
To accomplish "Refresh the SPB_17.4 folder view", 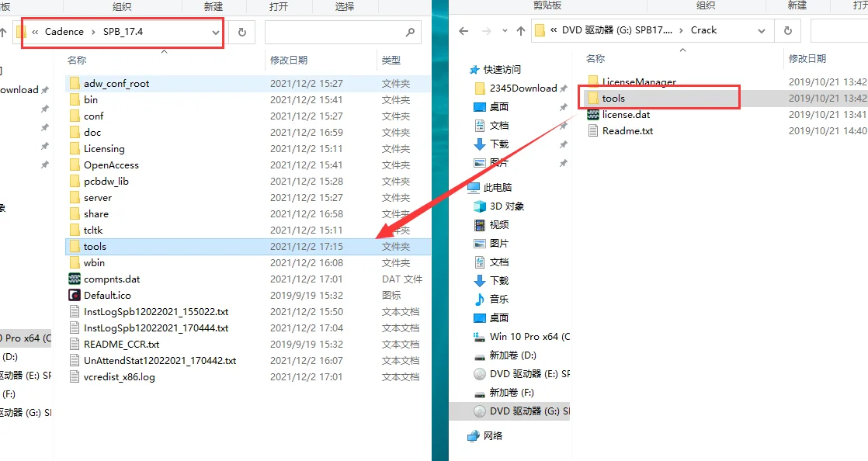I will (241, 32).
